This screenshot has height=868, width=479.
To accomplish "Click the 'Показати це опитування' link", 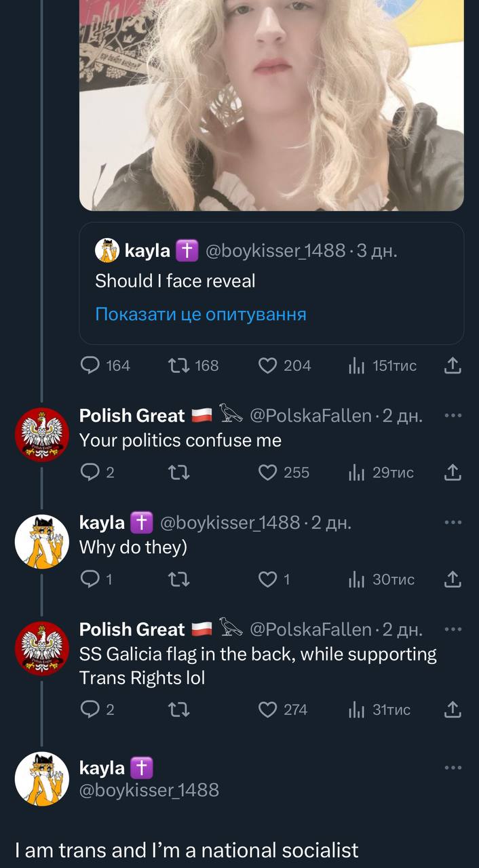I will [x=201, y=314].
